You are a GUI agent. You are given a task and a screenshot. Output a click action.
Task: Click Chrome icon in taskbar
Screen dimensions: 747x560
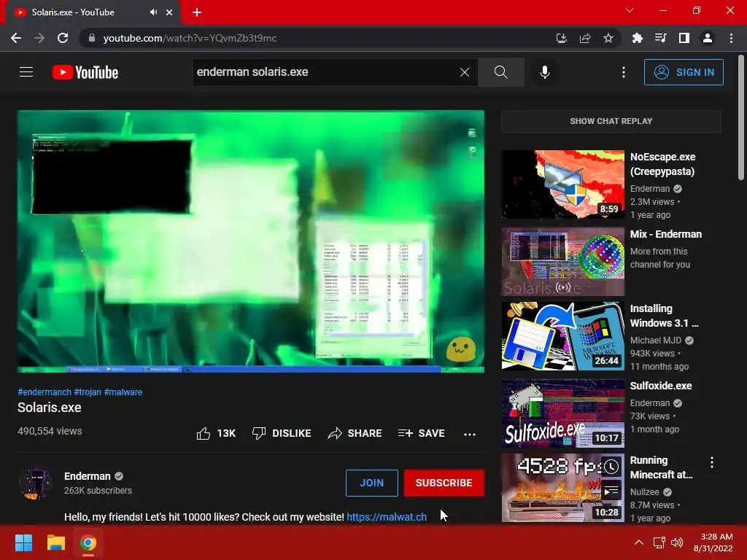pyautogui.click(x=88, y=542)
